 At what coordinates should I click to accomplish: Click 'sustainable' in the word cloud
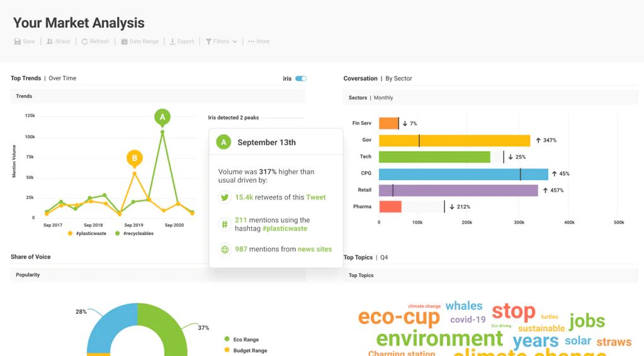[x=541, y=328]
